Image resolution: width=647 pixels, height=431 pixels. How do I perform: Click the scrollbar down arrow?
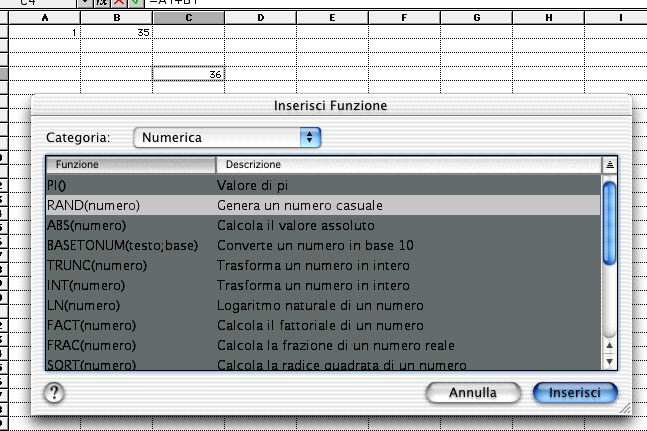pyautogui.click(x=609, y=362)
